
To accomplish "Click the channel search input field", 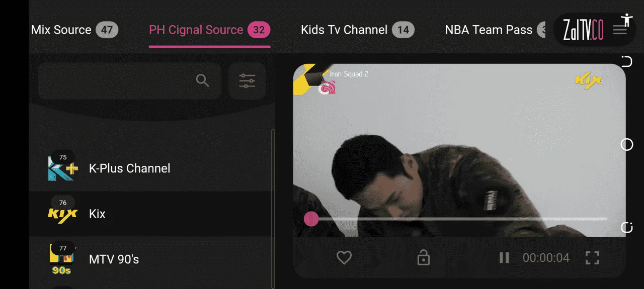I will tap(129, 80).
